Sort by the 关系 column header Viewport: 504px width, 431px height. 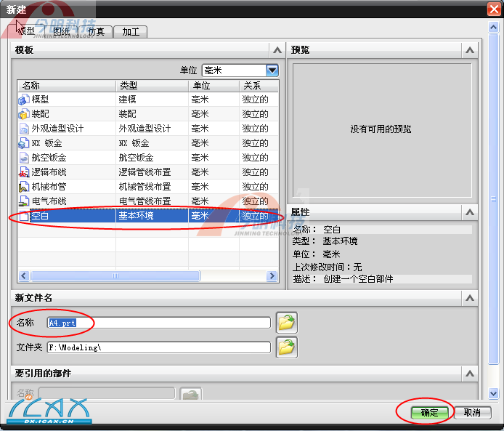(259, 86)
